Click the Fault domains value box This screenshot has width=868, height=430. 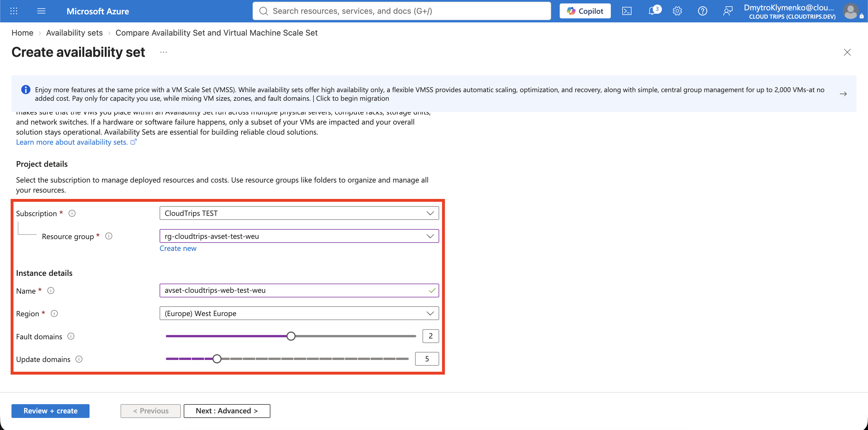[x=431, y=336]
